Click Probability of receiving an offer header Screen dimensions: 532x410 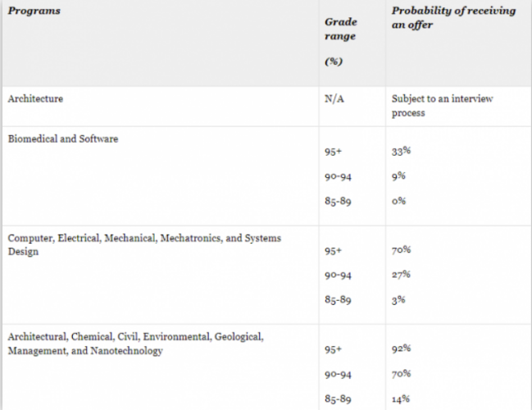pos(453,18)
